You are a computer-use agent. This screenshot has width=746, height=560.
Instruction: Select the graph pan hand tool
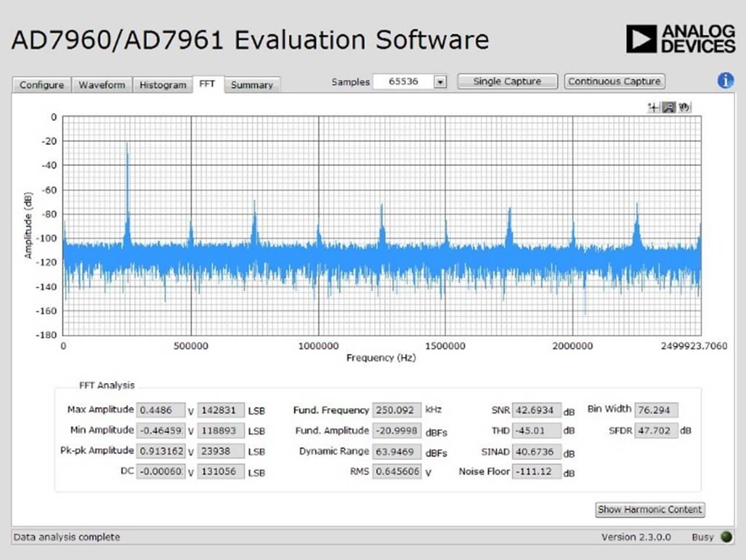pos(684,107)
